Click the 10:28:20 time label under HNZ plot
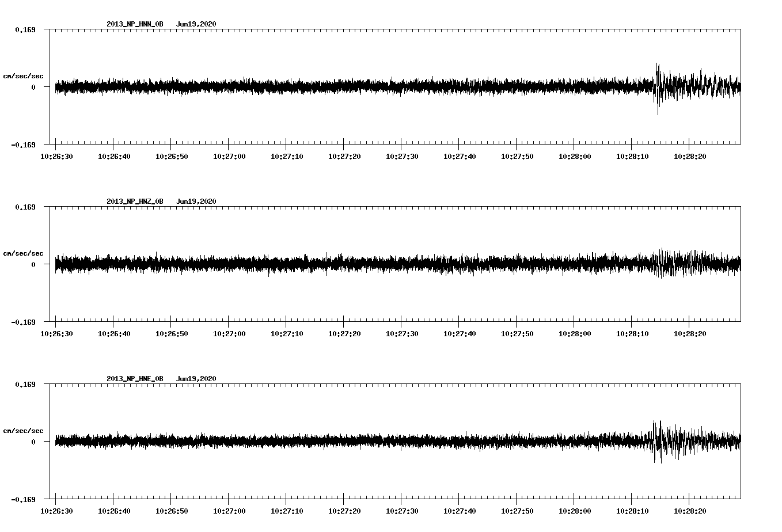Viewport: 782px width, 532px height. (x=690, y=333)
